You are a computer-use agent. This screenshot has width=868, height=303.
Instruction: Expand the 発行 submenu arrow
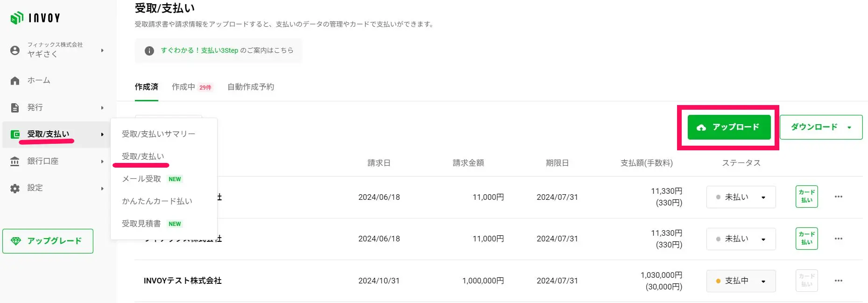[102, 108]
